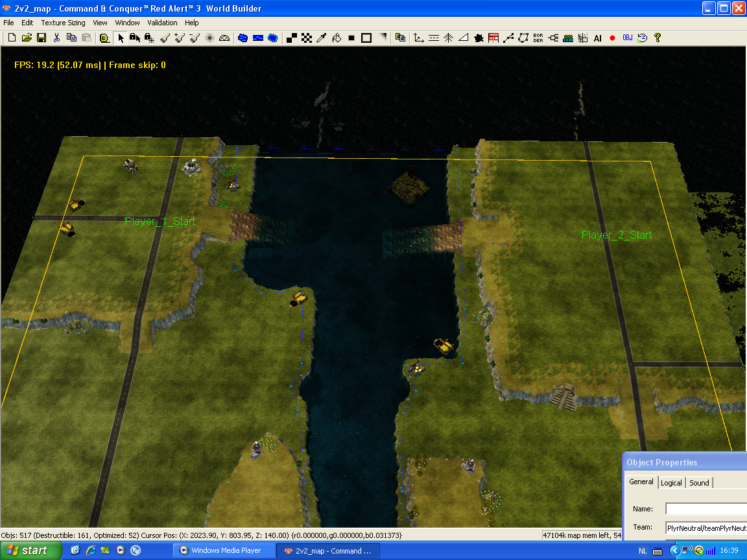747x560 pixels.
Task: Select the paint bucket fill tool
Action: (337, 38)
